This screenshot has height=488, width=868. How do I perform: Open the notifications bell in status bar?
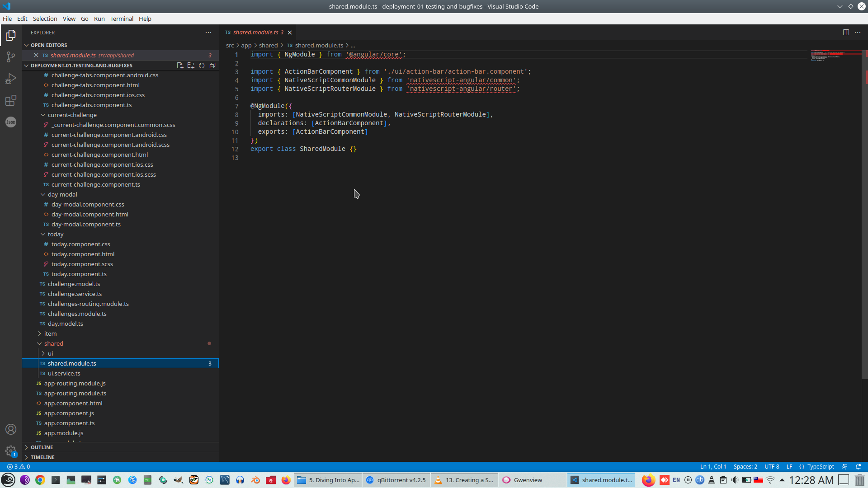tap(859, 467)
